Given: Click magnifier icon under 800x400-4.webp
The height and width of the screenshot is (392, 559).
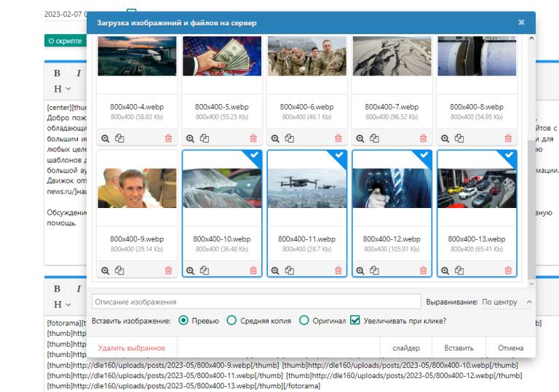Looking at the screenshot, I should [x=106, y=138].
